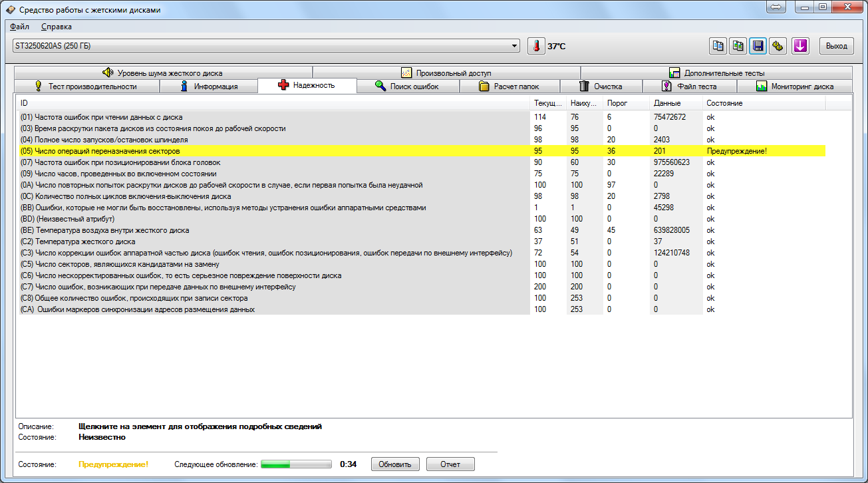Open the Поиск ошибок tab
Screen dimensions: 868x483
pyautogui.click(x=408, y=86)
